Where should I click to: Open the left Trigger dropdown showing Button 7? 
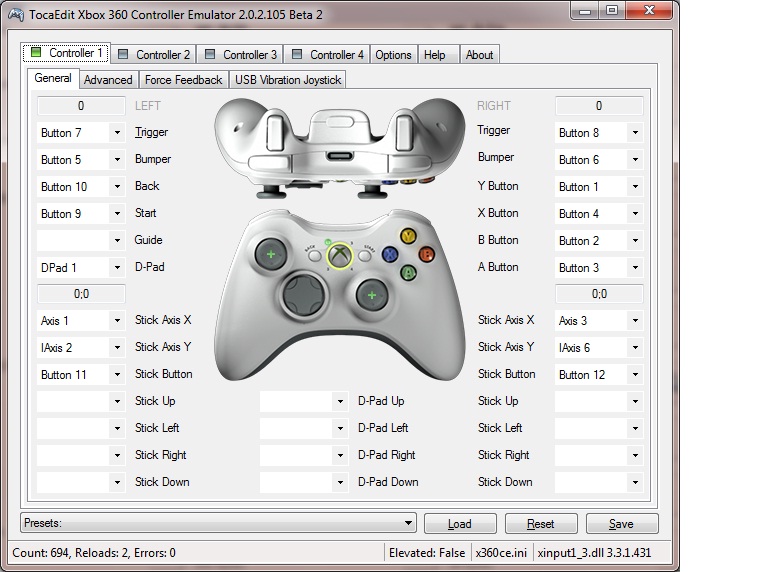coord(81,133)
